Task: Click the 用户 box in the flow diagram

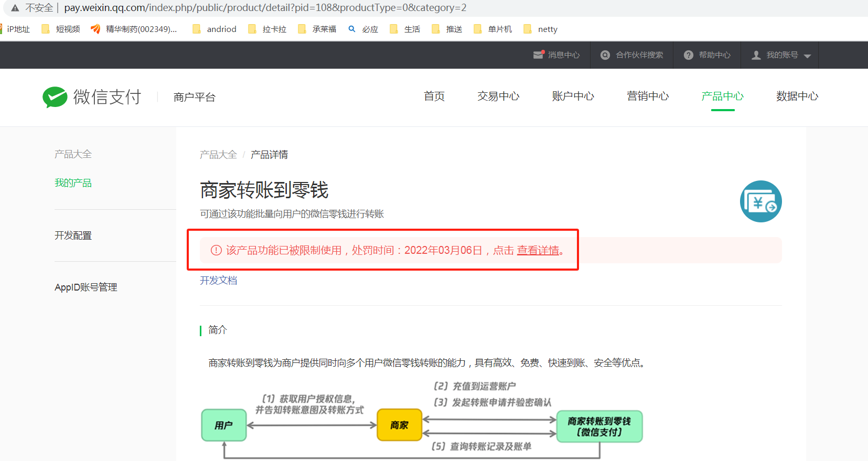Action: (x=224, y=425)
